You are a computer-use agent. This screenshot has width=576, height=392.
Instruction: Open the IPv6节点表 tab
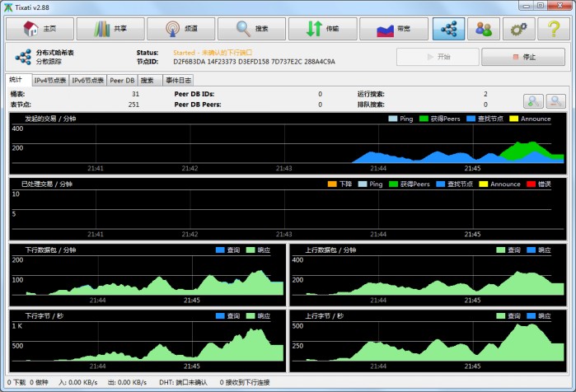(x=88, y=81)
